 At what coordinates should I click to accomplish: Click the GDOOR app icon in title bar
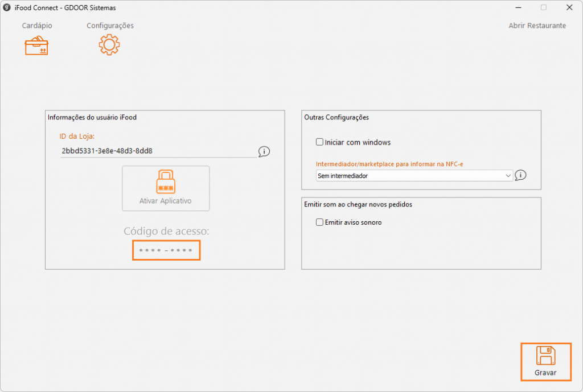coord(7,7)
